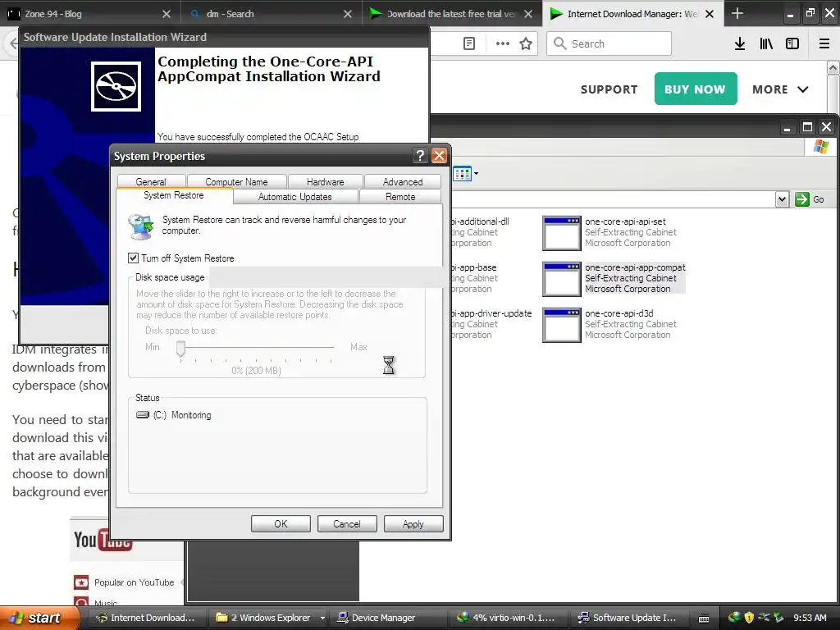Click the BUY NOW button

(696, 89)
